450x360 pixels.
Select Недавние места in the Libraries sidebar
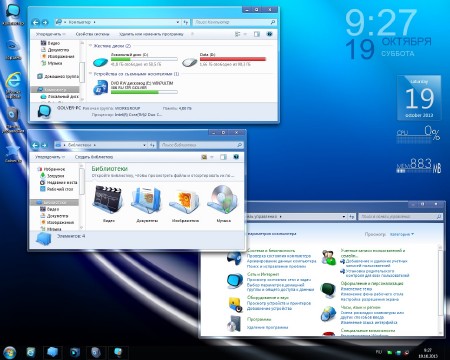58,182
